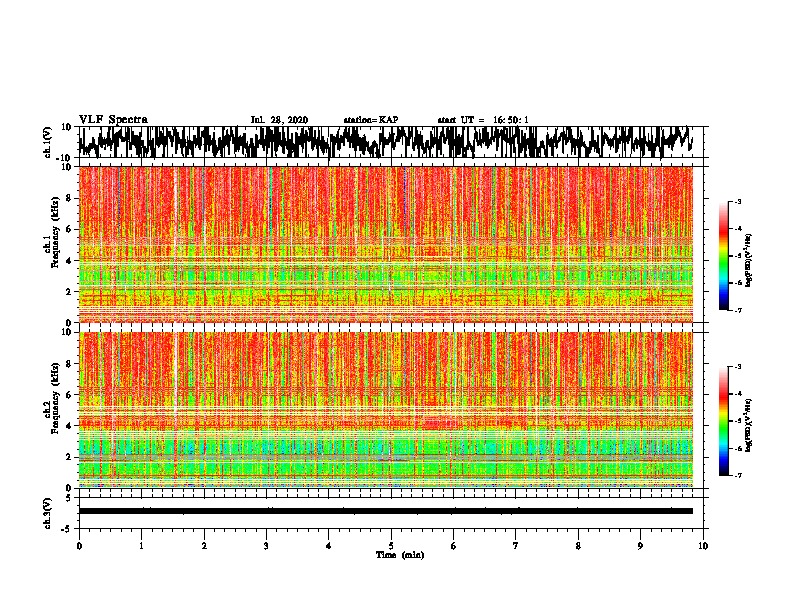Click the time axis tick label "1"

[141, 546]
